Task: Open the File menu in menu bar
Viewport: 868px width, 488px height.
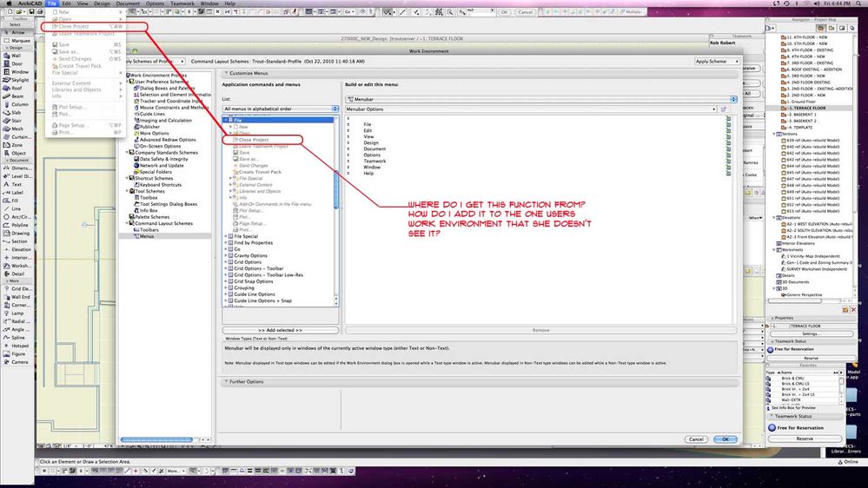Action: [x=52, y=3]
